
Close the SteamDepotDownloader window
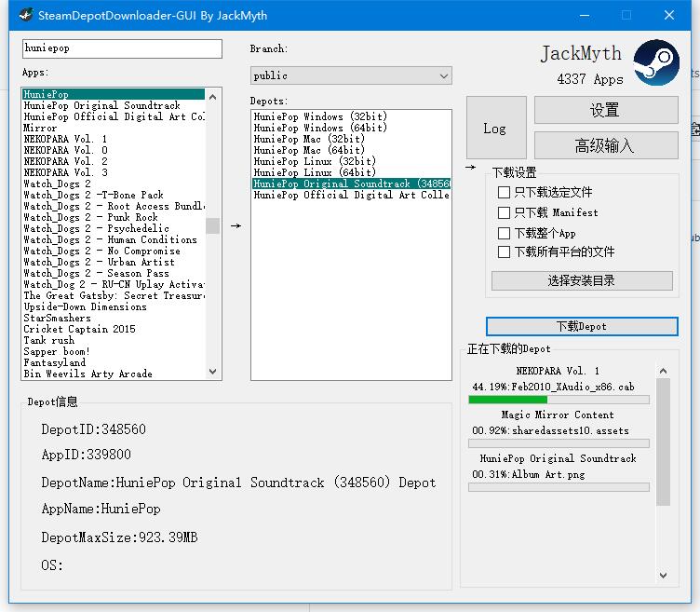668,15
